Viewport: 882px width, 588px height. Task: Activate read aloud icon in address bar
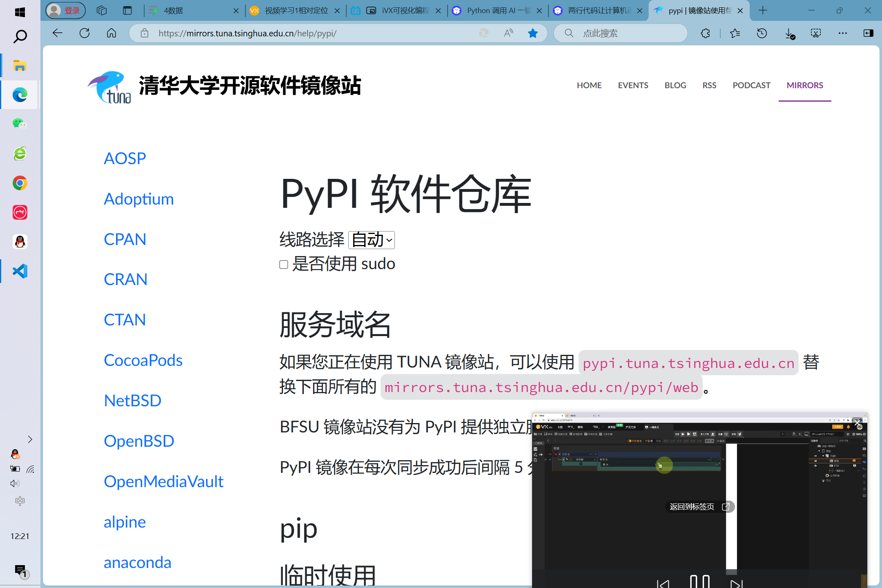[508, 33]
